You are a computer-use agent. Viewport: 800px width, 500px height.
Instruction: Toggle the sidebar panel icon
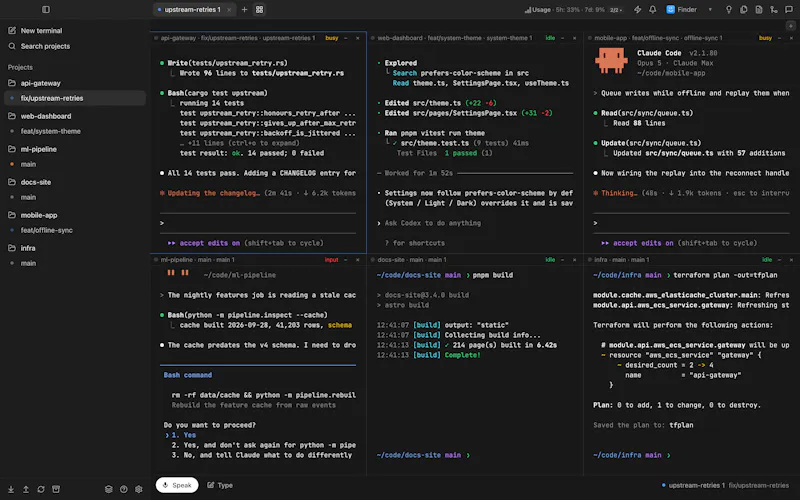point(46,9)
